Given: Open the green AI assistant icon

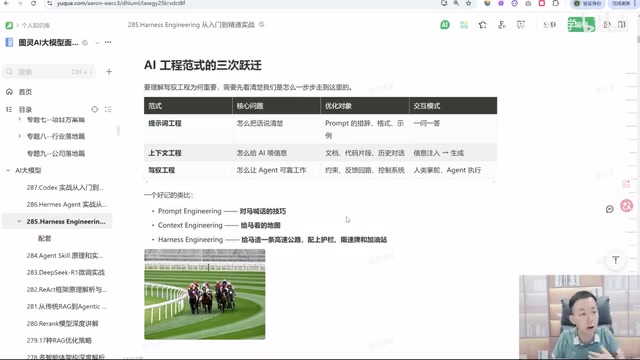Looking at the screenshot, I should [445, 25].
